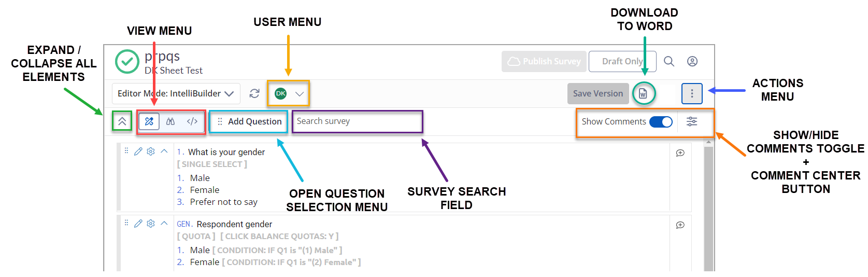Add a comment on question 1
The width and height of the screenshot is (868, 277).
click(680, 153)
